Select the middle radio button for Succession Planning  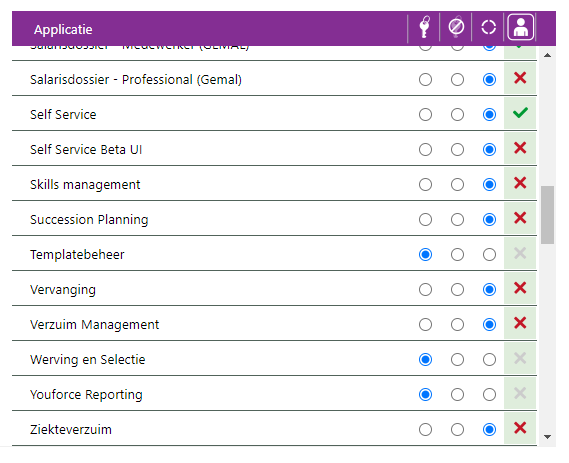[457, 220]
